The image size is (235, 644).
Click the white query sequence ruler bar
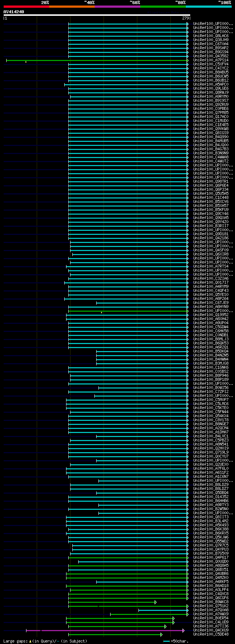tap(97, 15)
